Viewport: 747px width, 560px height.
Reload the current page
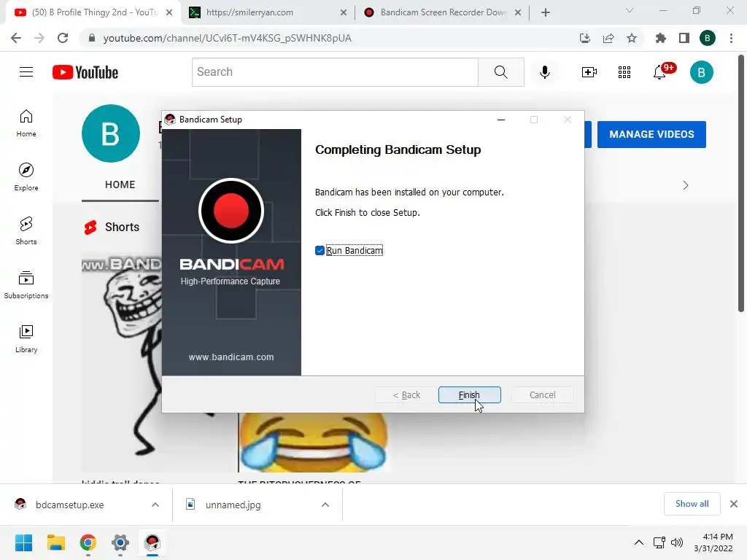(x=63, y=38)
